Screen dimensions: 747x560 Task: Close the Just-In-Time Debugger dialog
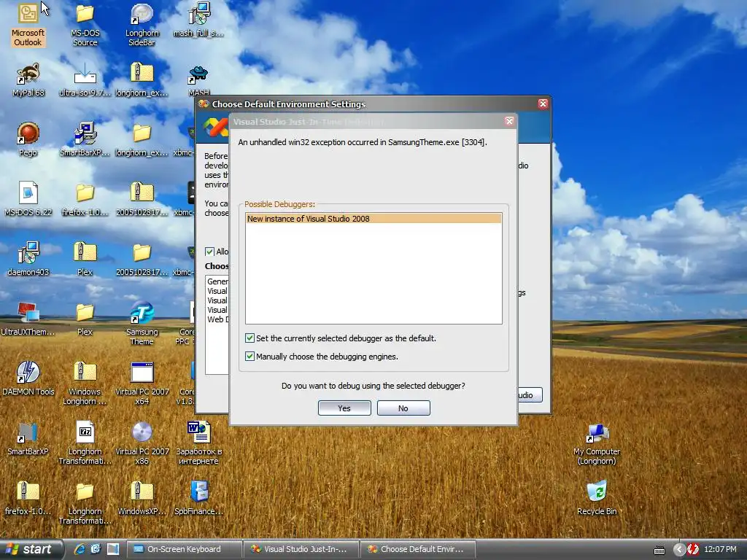(509, 121)
